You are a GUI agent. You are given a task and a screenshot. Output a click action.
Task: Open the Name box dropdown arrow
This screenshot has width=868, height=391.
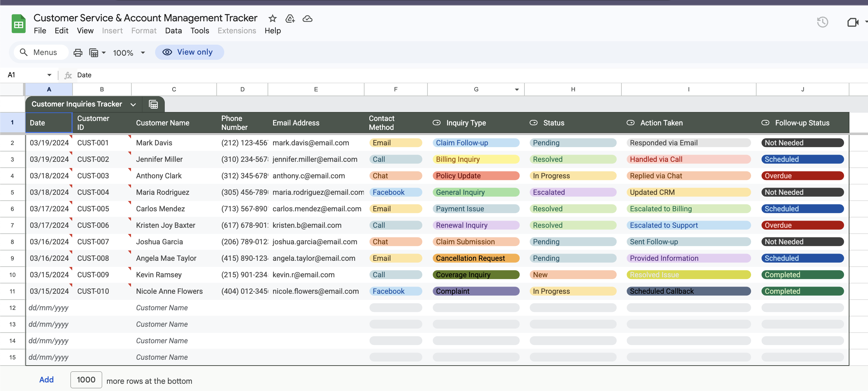point(49,75)
